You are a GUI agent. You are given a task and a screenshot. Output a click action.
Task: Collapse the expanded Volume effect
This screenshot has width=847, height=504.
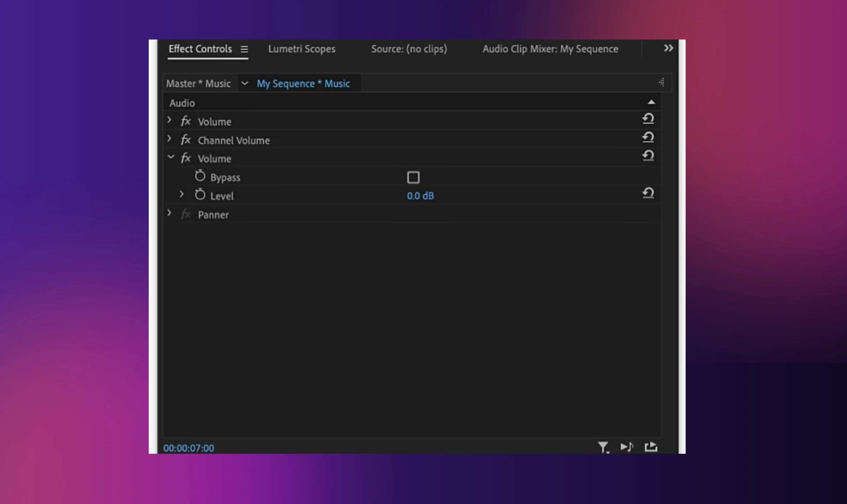(x=170, y=157)
